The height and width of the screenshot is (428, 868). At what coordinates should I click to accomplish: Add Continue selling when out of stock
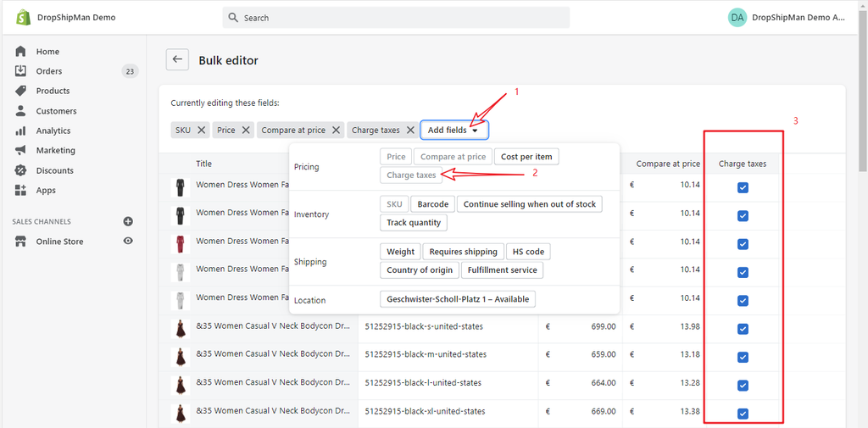pos(530,204)
